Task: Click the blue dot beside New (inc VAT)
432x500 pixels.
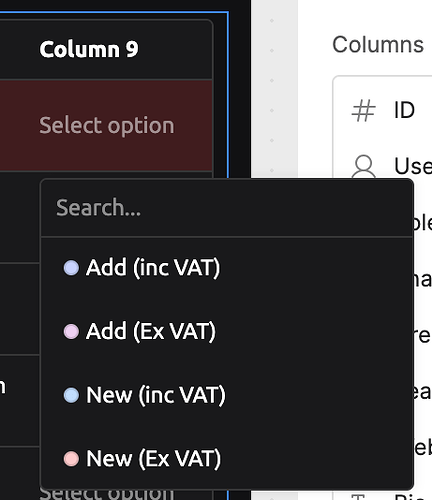Action: (x=71, y=395)
